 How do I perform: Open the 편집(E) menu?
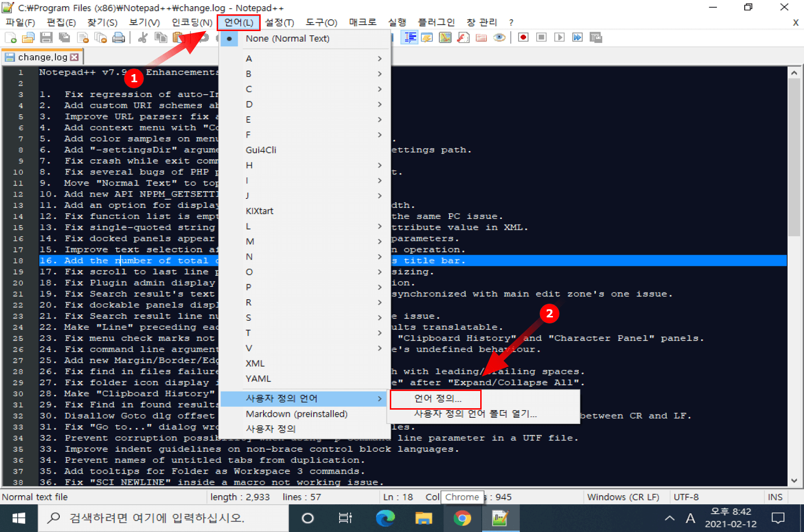pos(61,22)
